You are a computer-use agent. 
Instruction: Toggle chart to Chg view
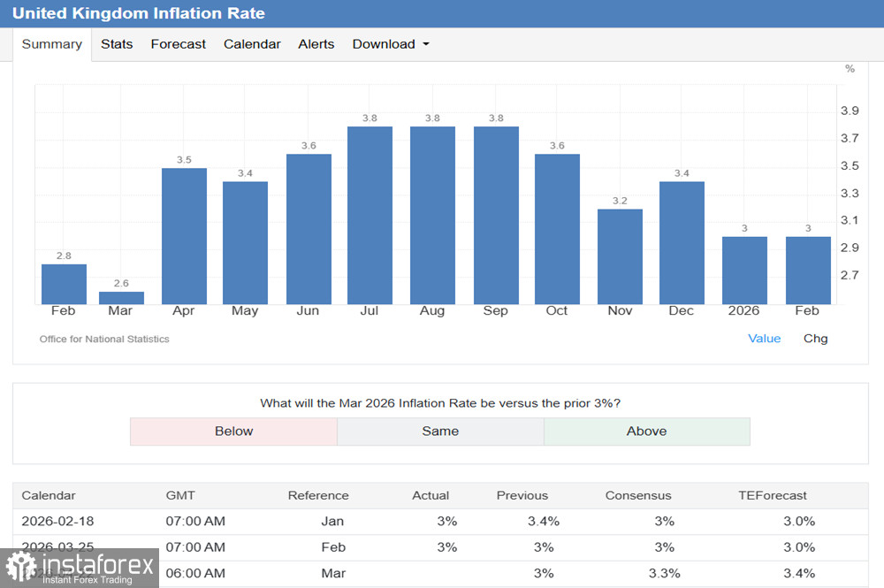[x=815, y=338]
